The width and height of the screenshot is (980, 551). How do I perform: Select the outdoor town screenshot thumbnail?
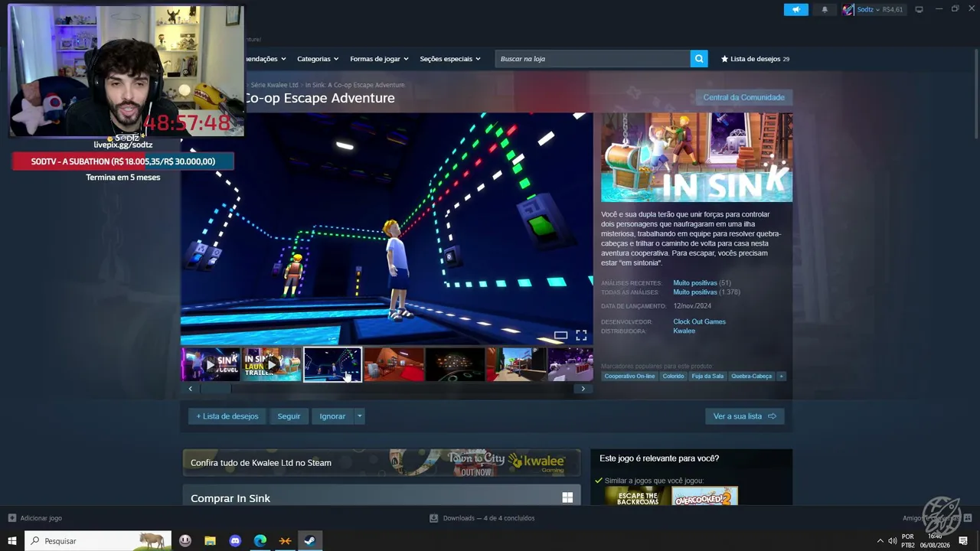(x=516, y=364)
